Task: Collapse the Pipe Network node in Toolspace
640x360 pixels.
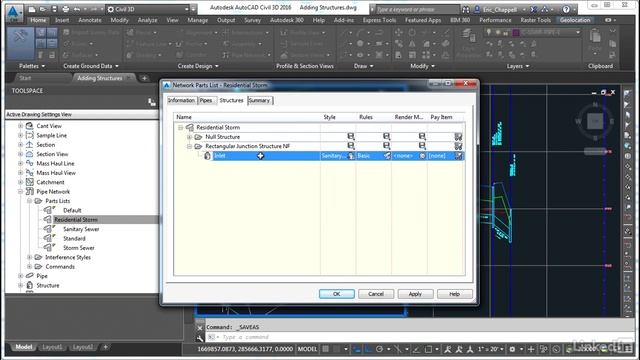Action: [20, 191]
